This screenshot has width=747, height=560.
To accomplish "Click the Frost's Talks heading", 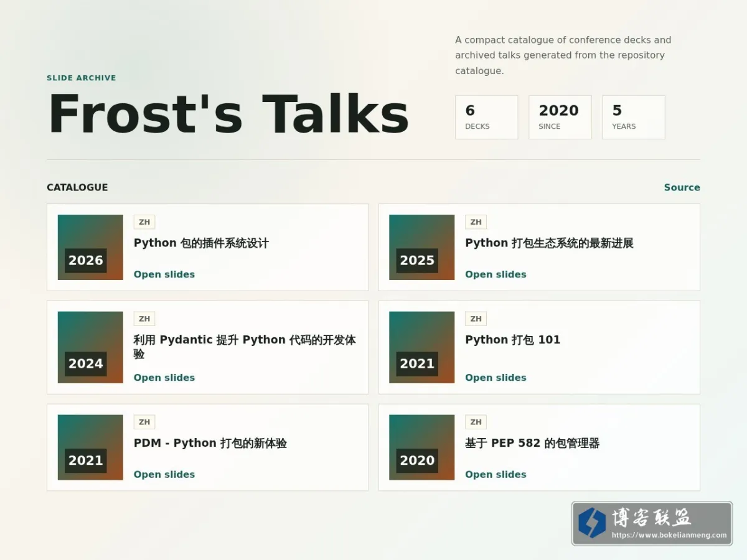I will [x=228, y=114].
